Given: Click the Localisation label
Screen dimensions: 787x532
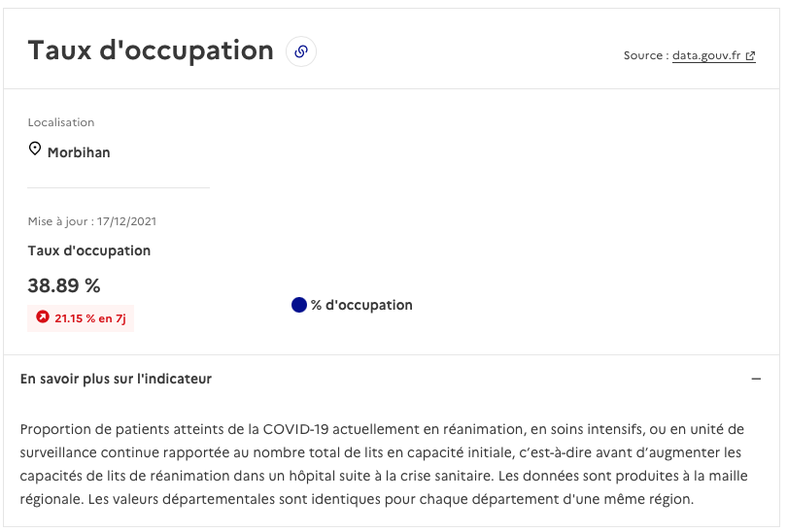Looking at the screenshot, I should pos(61,122).
